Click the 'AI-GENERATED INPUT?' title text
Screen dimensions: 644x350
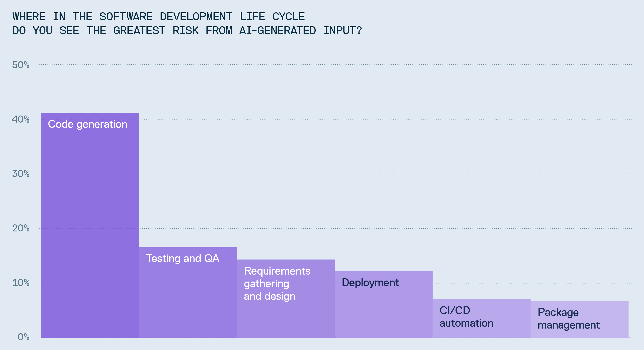(301, 31)
